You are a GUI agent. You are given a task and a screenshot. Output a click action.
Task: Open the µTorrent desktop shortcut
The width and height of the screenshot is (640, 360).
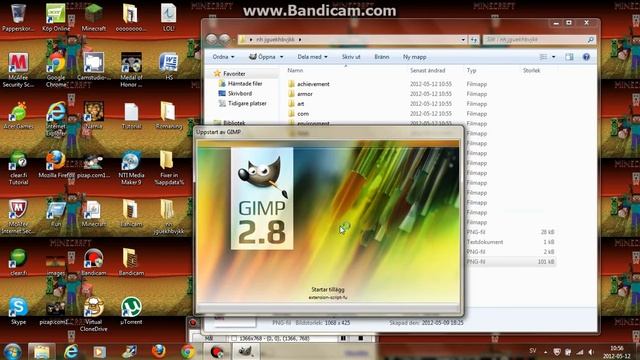tap(131, 311)
